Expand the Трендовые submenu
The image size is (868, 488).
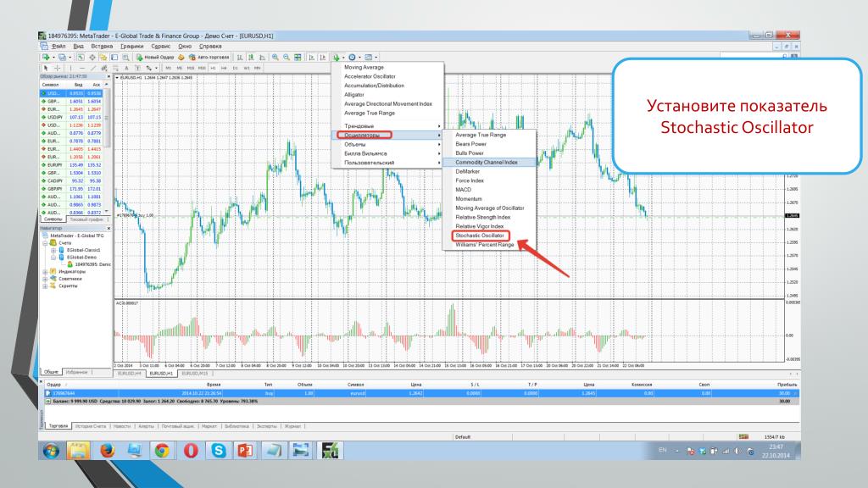click(x=387, y=126)
